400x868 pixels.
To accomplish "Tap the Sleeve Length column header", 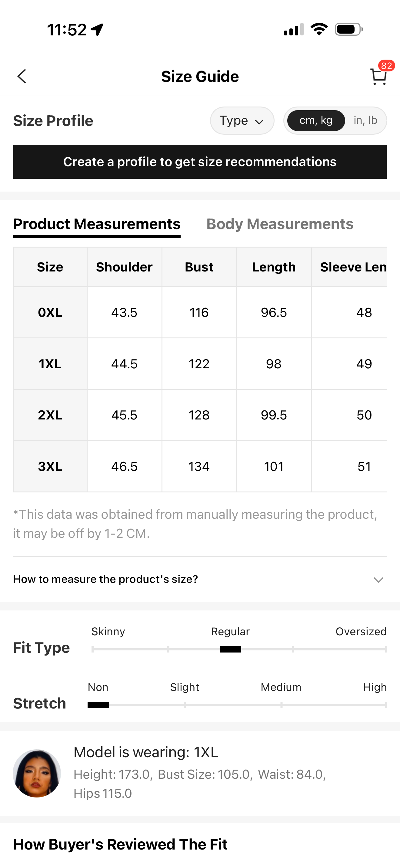I will pyautogui.click(x=353, y=267).
